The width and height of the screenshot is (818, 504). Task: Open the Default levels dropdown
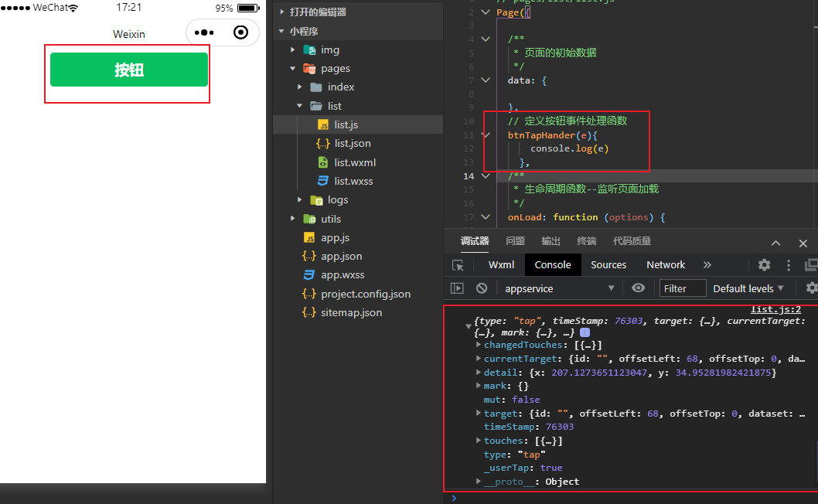(748, 288)
